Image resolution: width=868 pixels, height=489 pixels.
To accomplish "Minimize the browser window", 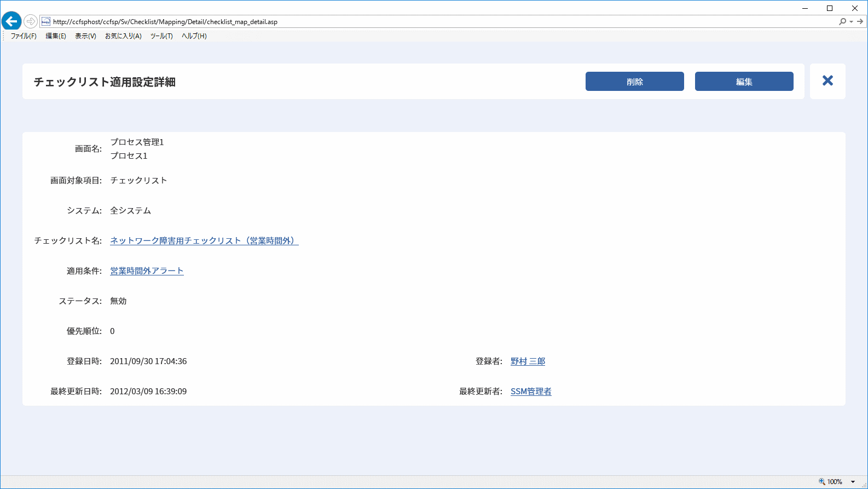I will (805, 8).
